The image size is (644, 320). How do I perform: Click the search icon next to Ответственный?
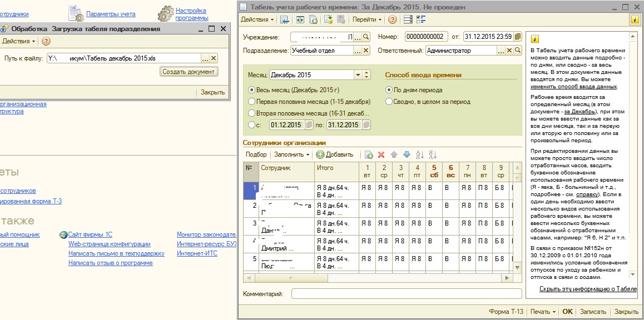(518, 51)
